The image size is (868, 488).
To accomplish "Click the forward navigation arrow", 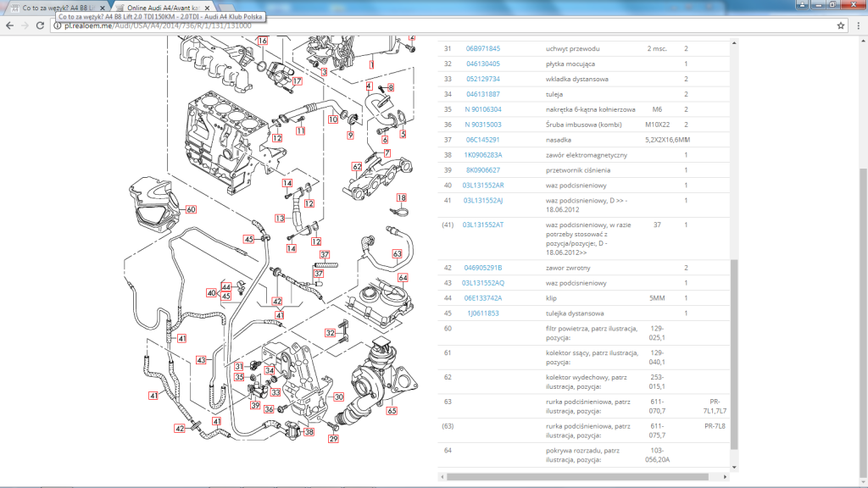I will pyautogui.click(x=25, y=25).
